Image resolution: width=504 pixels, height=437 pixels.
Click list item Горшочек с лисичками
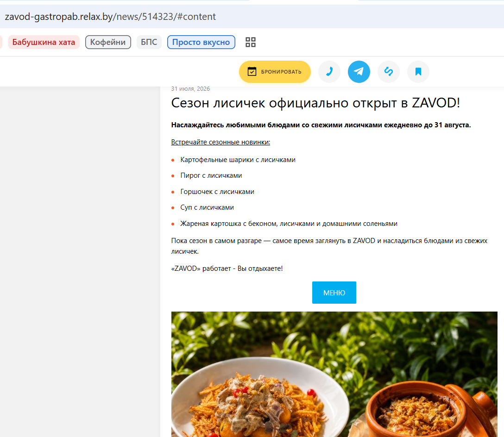point(217,192)
